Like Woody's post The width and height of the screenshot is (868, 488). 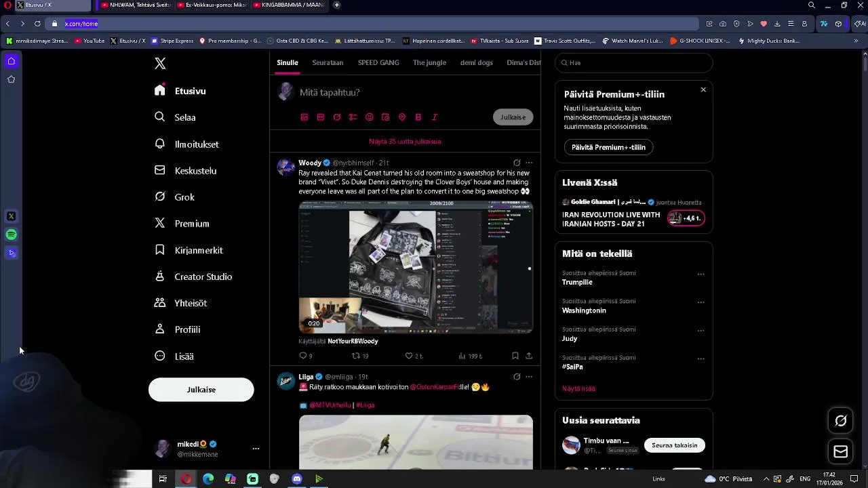pyautogui.click(x=414, y=356)
